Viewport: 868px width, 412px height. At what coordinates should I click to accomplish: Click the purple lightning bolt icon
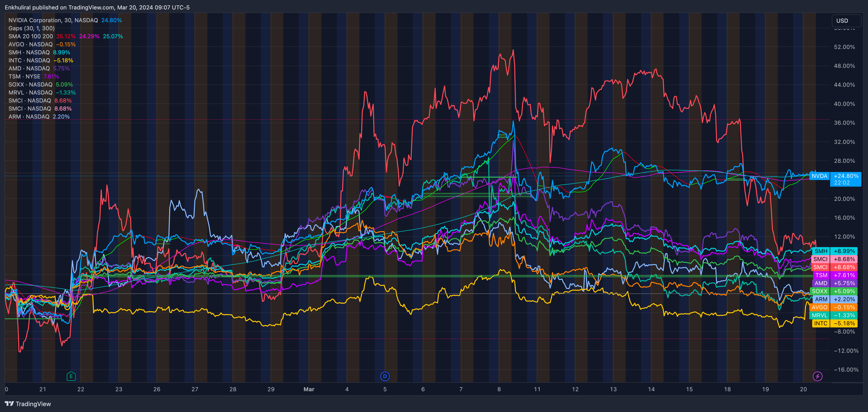[x=817, y=376]
